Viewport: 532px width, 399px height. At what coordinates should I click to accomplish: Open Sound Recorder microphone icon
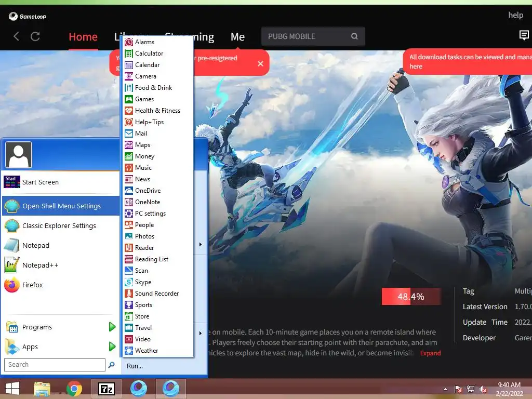click(129, 294)
